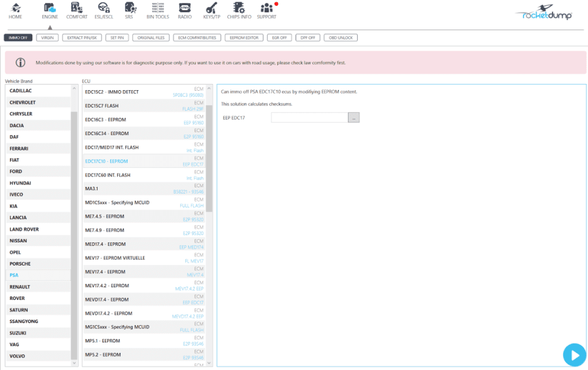The width and height of the screenshot is (588, 370).
Task: Go to the HOME section icon
Action: (16, 11)
